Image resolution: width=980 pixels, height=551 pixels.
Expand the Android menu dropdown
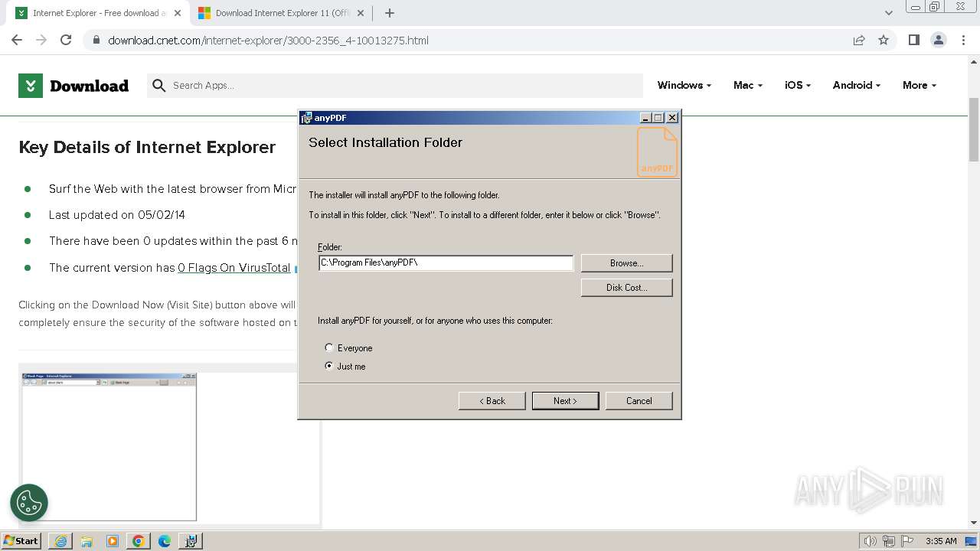856,86
